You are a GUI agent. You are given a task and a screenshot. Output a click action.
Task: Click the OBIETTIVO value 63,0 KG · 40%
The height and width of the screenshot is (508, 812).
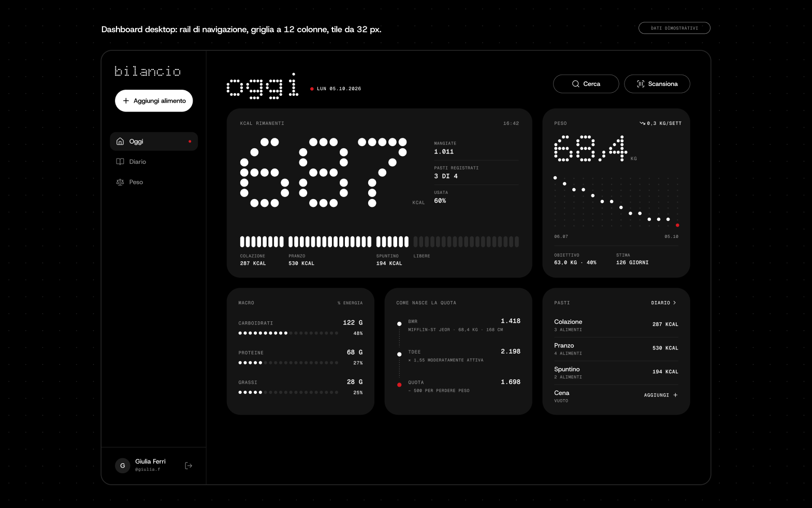(575, 263)
